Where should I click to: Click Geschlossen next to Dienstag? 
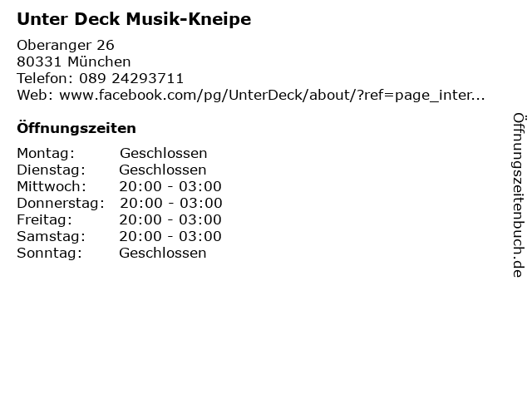pos(163,170)
